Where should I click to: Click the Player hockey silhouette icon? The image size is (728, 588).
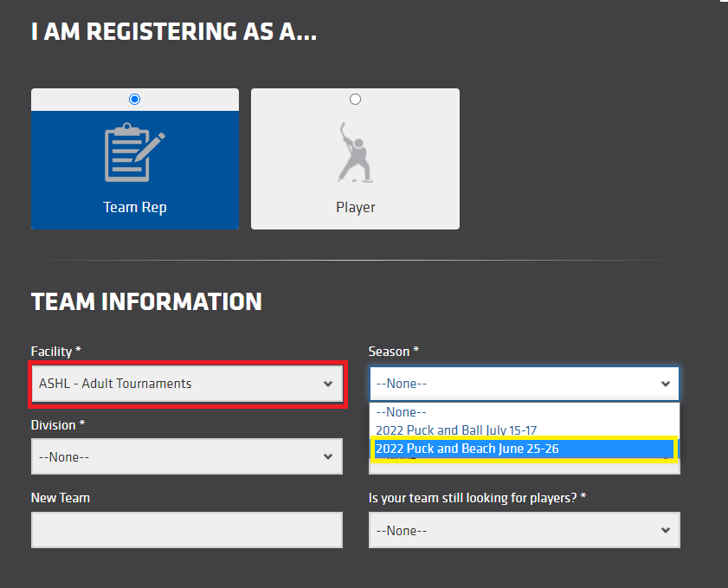[355, 153]
